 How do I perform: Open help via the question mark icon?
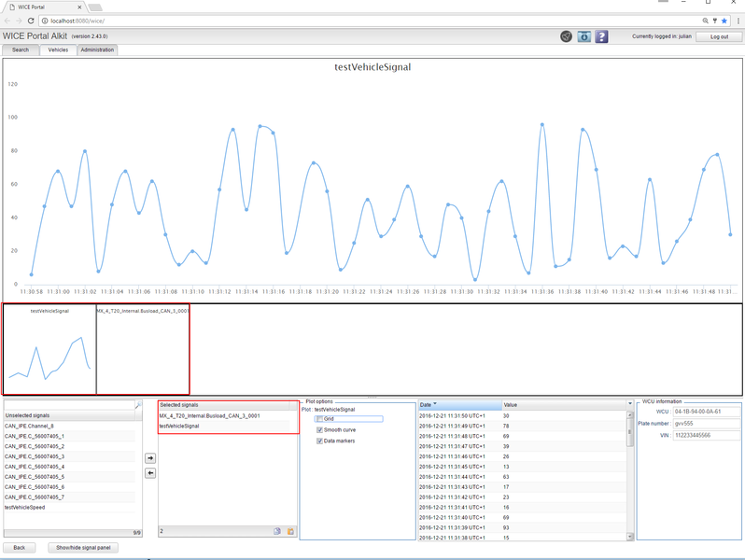(x=601, y=36)
